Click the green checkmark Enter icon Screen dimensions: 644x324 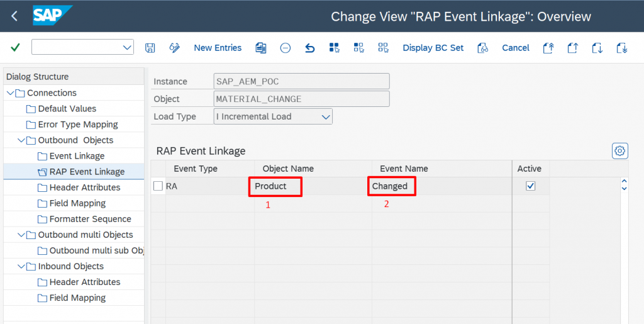coord(15,48)
